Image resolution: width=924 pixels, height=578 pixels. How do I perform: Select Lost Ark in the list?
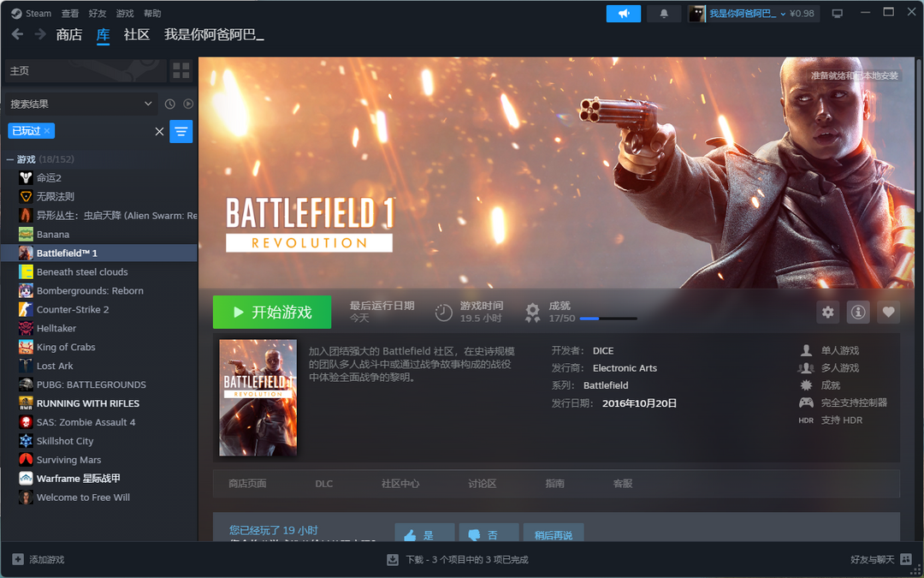click(99, 366)
